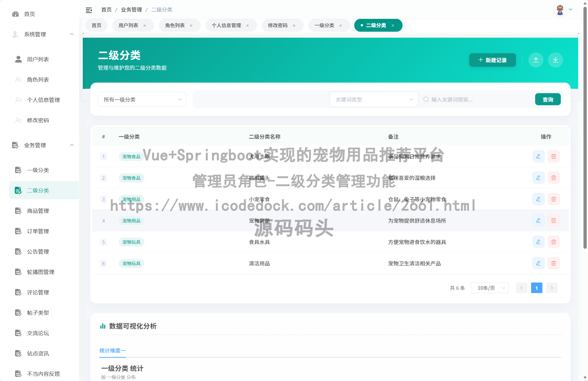Open the user avatar menu top right
This screenshot has width=588, height=381.
click(560, 9)
